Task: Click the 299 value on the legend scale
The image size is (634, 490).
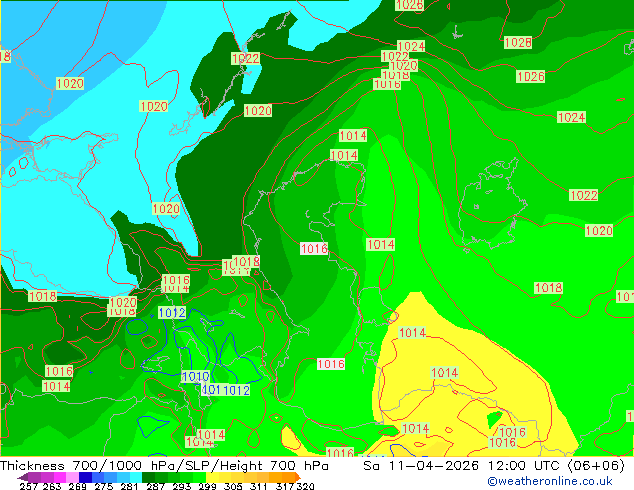Action: tap(207, 486)
